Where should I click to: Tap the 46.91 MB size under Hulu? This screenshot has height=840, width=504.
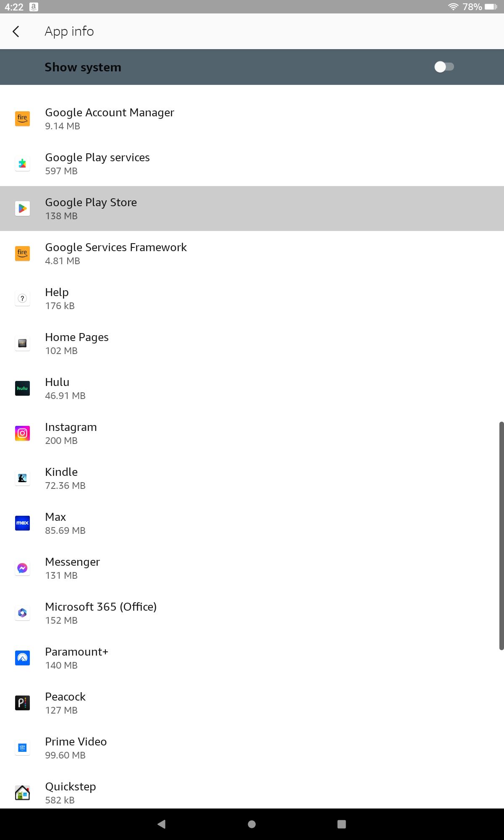65,396
